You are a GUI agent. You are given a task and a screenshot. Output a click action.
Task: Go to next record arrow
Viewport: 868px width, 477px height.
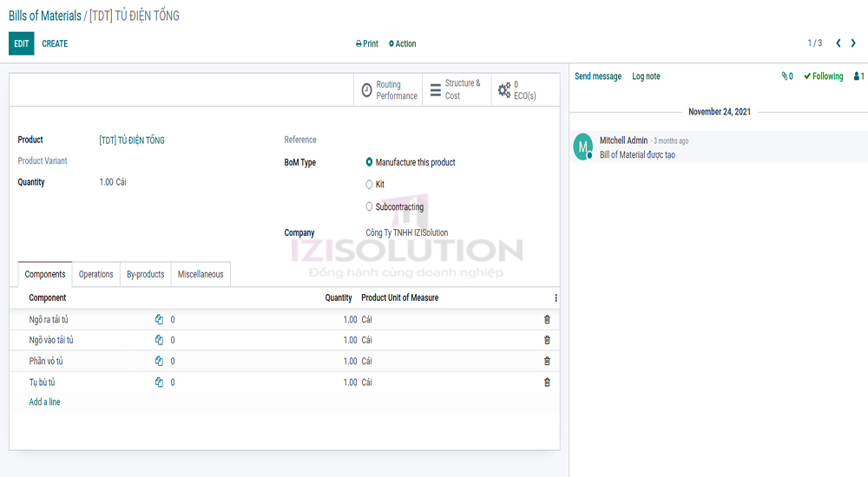click(853, 43)
